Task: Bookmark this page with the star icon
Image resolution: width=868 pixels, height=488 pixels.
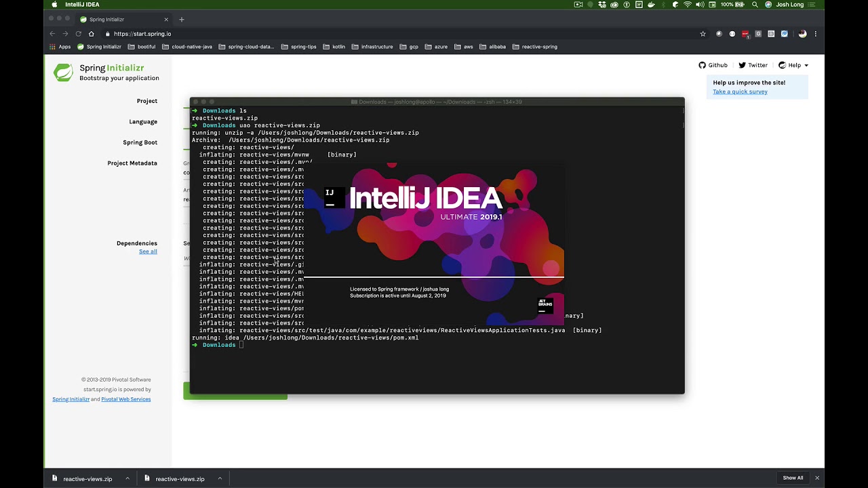Action: click(x=703, y=34)
